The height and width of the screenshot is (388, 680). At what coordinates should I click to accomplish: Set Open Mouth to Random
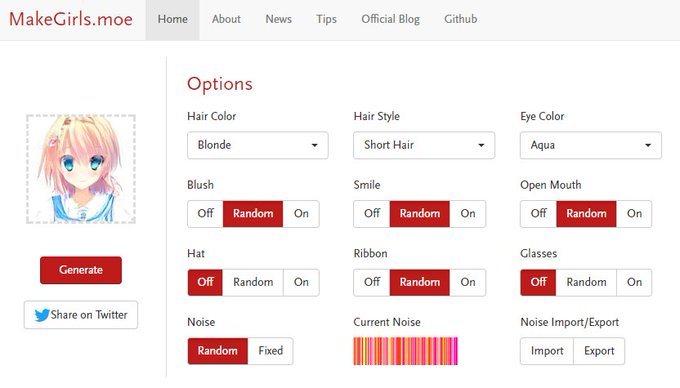click(x=586, y=214)
